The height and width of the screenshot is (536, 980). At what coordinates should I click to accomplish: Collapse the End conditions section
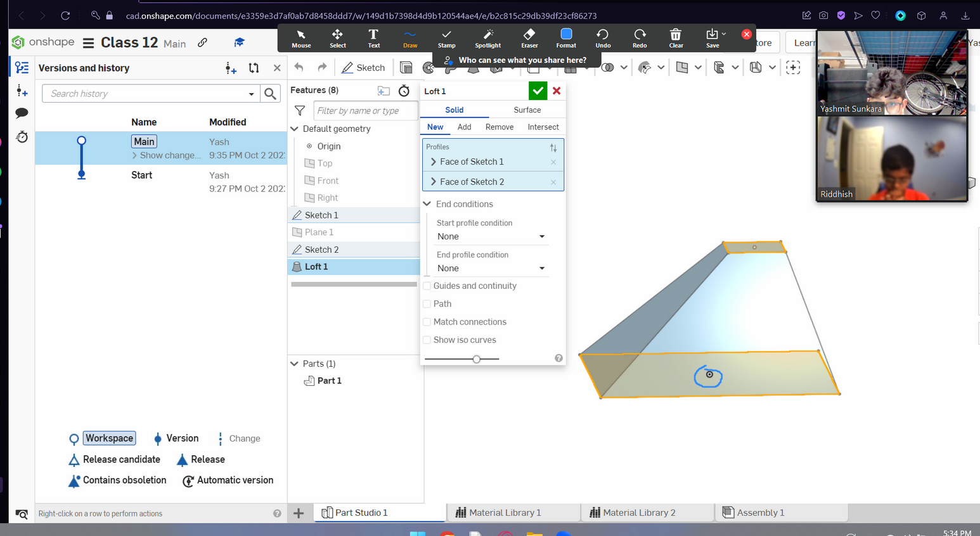tap(427, 204)
